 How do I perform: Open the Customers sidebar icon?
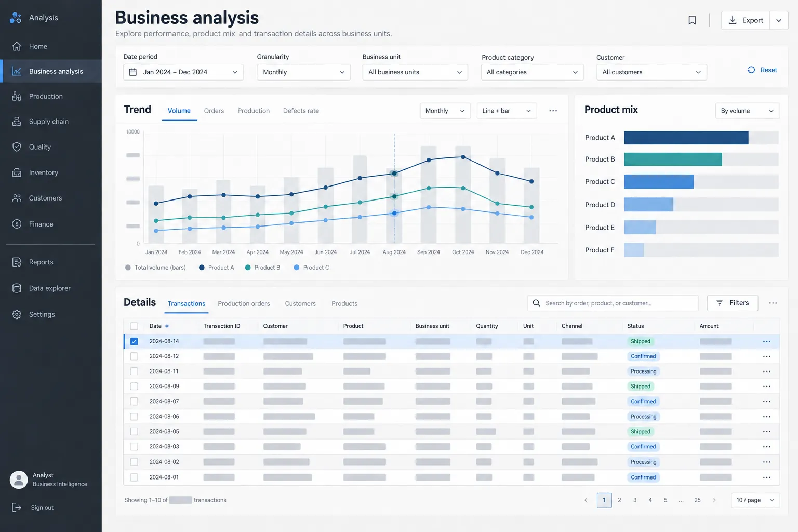tap(17, 198)
